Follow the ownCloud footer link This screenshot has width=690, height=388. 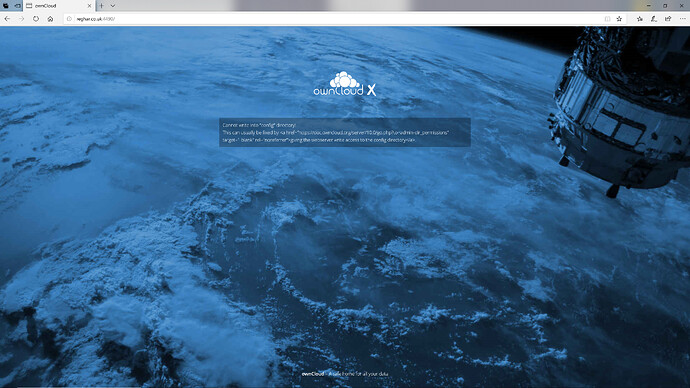click(x=313, y=374)
